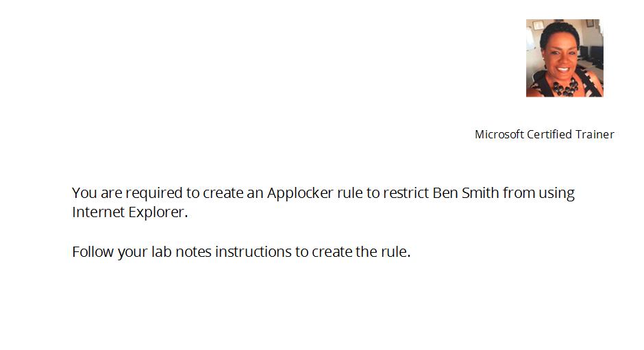Screen dimensions: 644x350
Task: Click the 'Microsoft Certified Trainer' caption
Action: click(544, 134)
